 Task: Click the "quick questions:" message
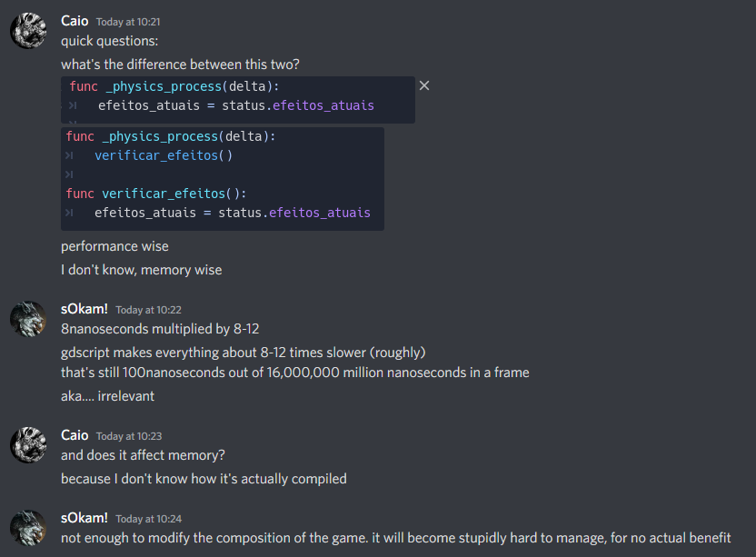click(x=109, y=41)
